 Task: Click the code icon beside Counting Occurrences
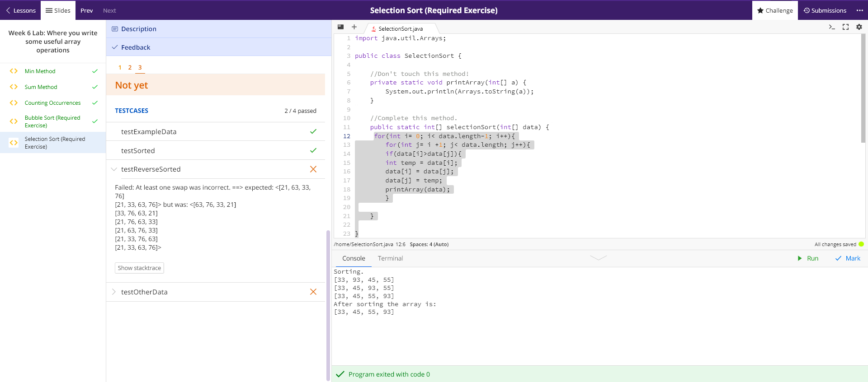point(14,103)
